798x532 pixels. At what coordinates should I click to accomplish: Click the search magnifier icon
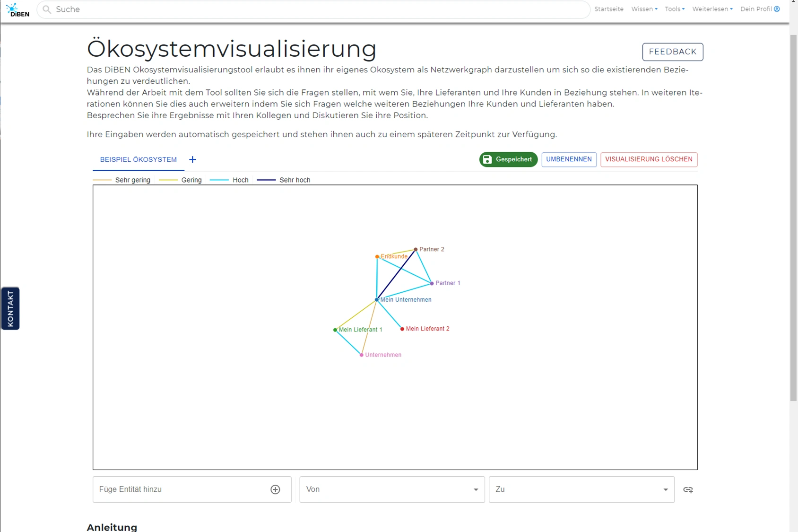point(47,9)
